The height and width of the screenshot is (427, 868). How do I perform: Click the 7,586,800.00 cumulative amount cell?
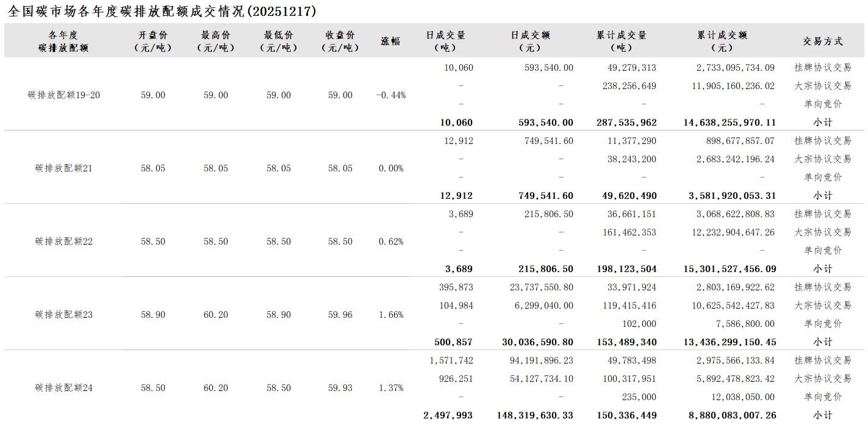tap(745, 324)
